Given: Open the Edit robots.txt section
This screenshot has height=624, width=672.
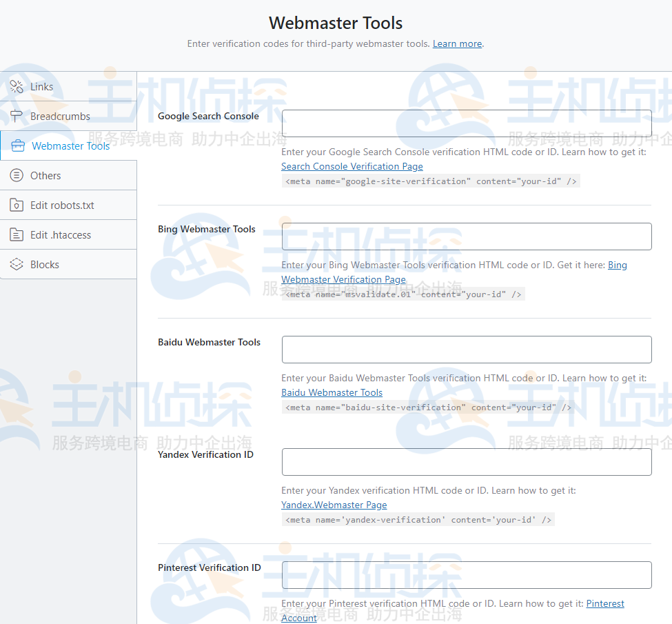Looking at the screenshot, I should click(63, 205).
